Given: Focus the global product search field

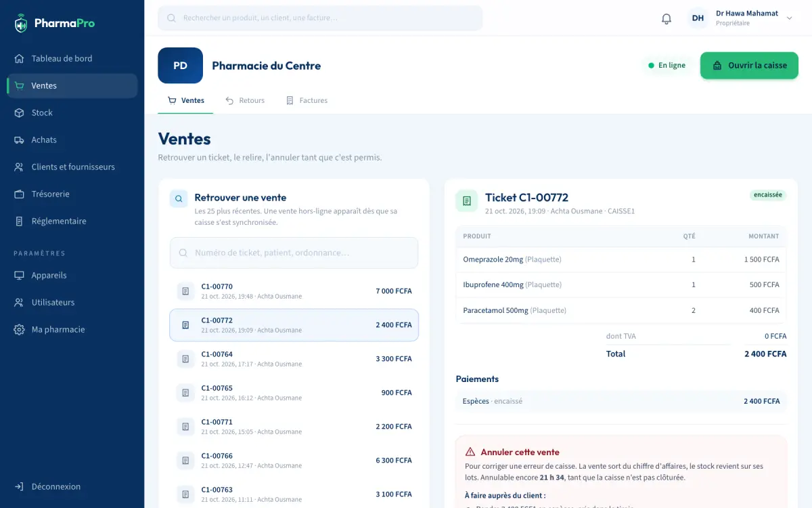Looking at the screenshot, I should pos(320,18).
